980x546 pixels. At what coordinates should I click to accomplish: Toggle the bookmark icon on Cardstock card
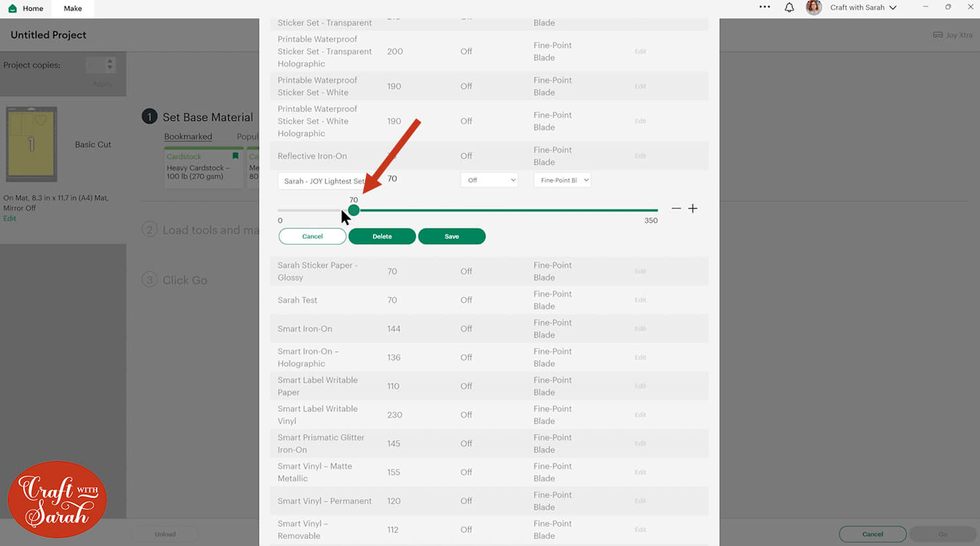pos(235,156)
